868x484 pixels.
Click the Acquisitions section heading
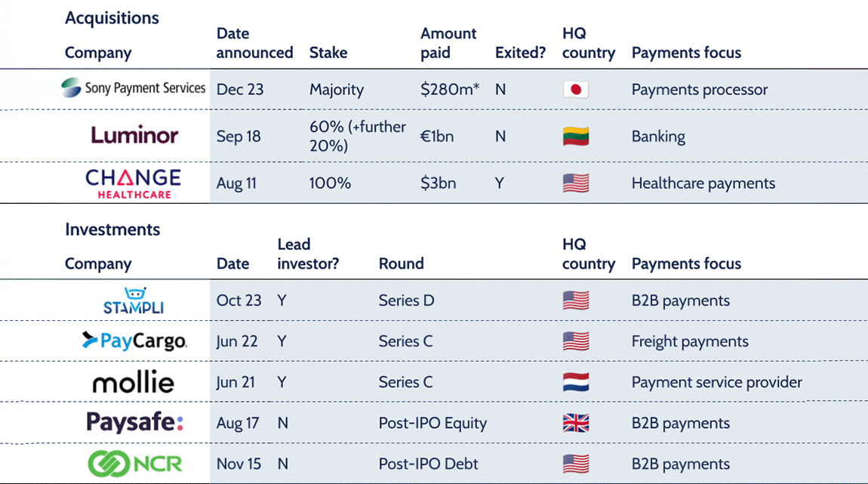click(112, 18)
